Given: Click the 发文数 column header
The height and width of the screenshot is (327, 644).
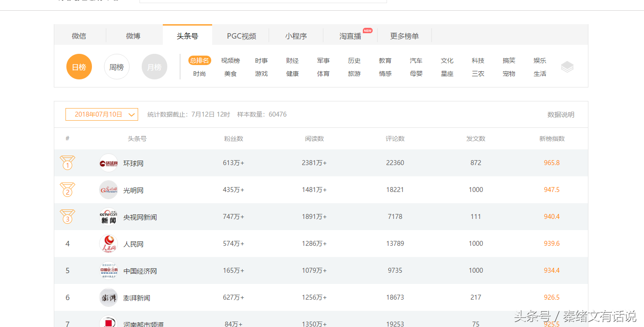Looking at the screenshot, I should (x=476, y=139).
